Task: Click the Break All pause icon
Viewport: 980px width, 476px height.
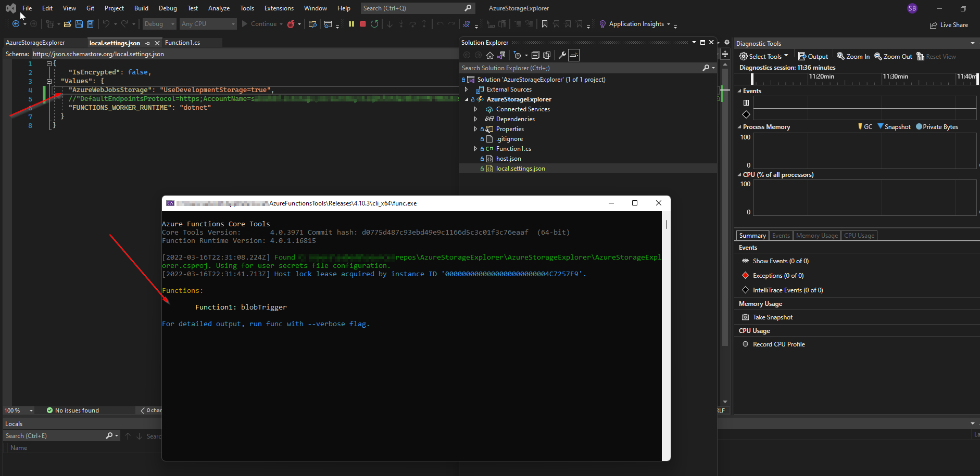Action: pyautogui.click(x=351, y=23)
